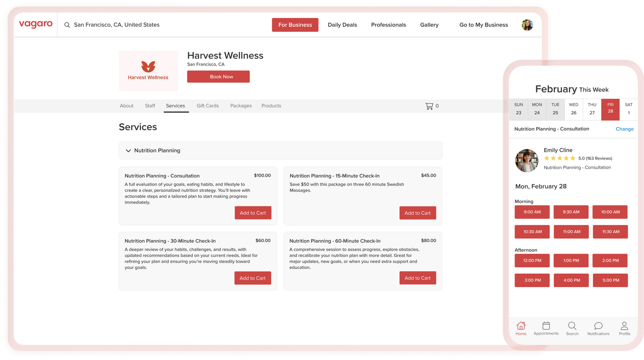Choose the 5:00 PM time slot
This screenshot has height=360, width=644.
[610, 280]
